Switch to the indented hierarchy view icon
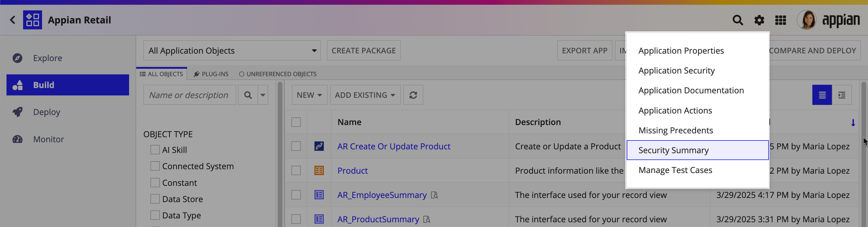Screen dimensions: 868x227 click(x=842, y=95)
